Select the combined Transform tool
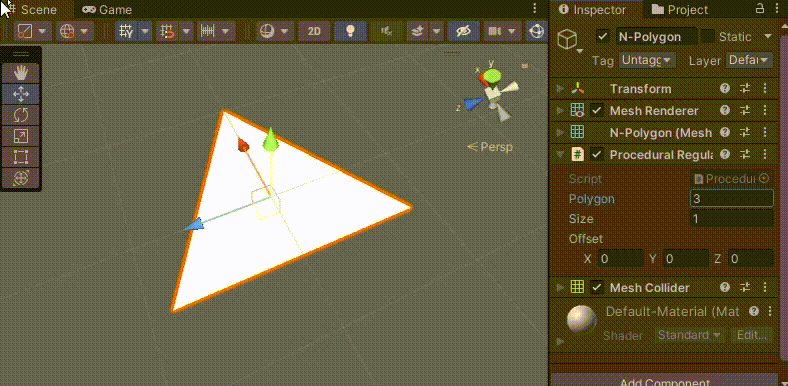The image size is (788, 386). (x=21, y=178)
